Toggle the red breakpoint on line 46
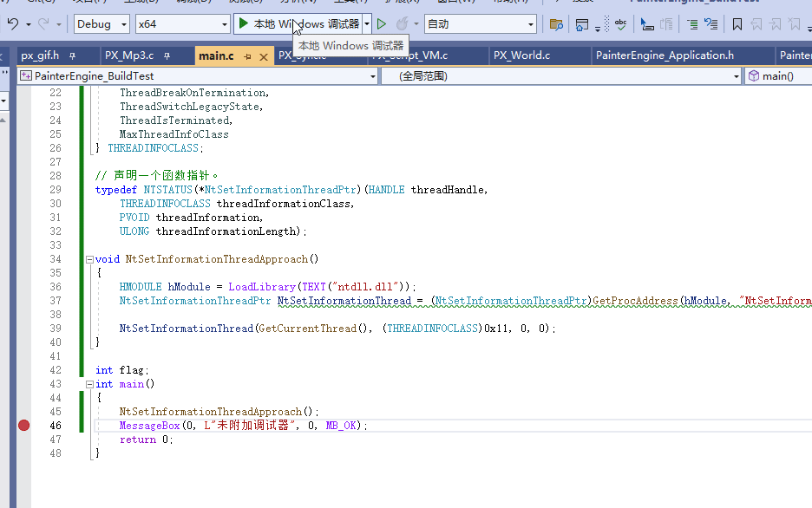812x508 pixels. [23, 425]
